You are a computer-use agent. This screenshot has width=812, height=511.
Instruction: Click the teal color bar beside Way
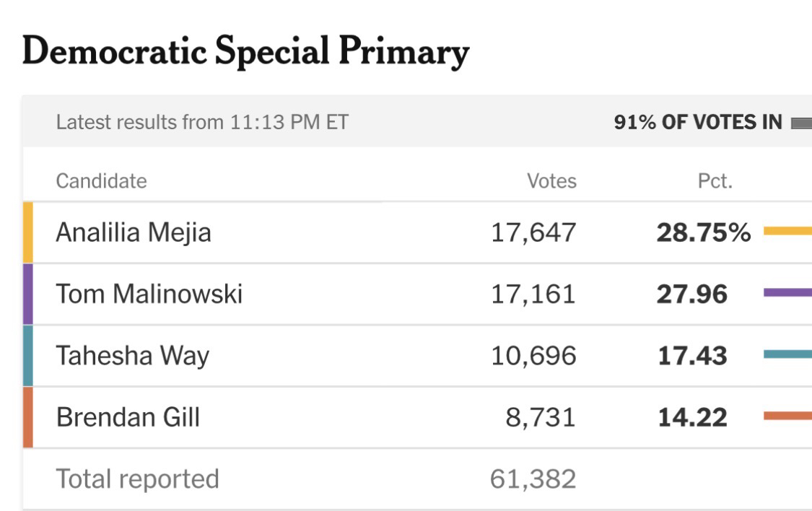(x=27, y=356)
